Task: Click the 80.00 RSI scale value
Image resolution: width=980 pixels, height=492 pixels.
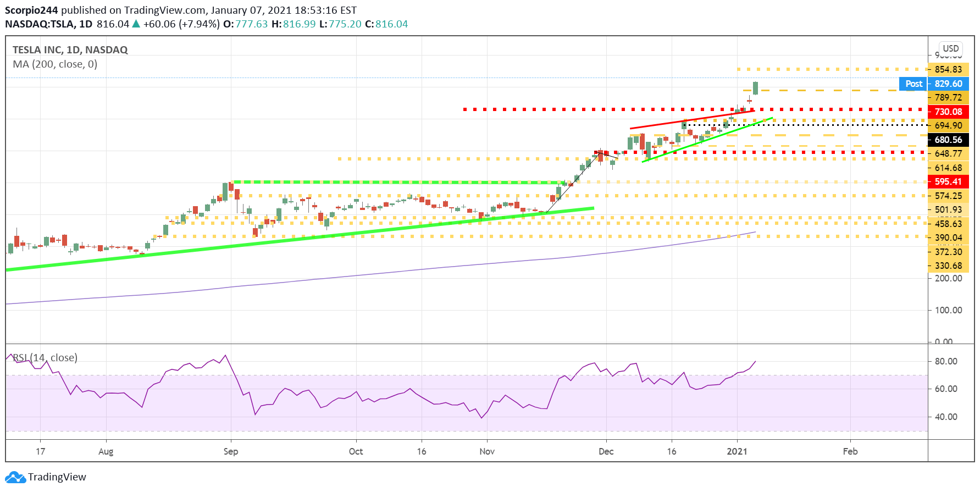Action: point(946,361)
